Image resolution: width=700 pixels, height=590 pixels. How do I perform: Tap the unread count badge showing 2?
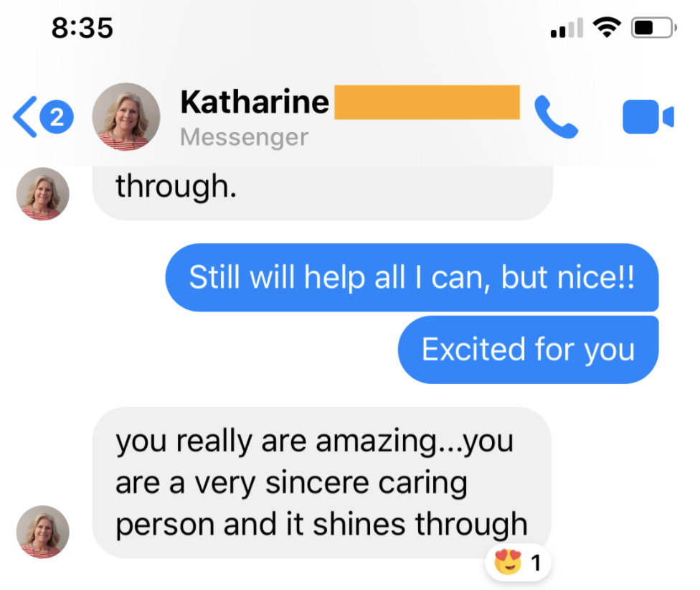[57, 117]
